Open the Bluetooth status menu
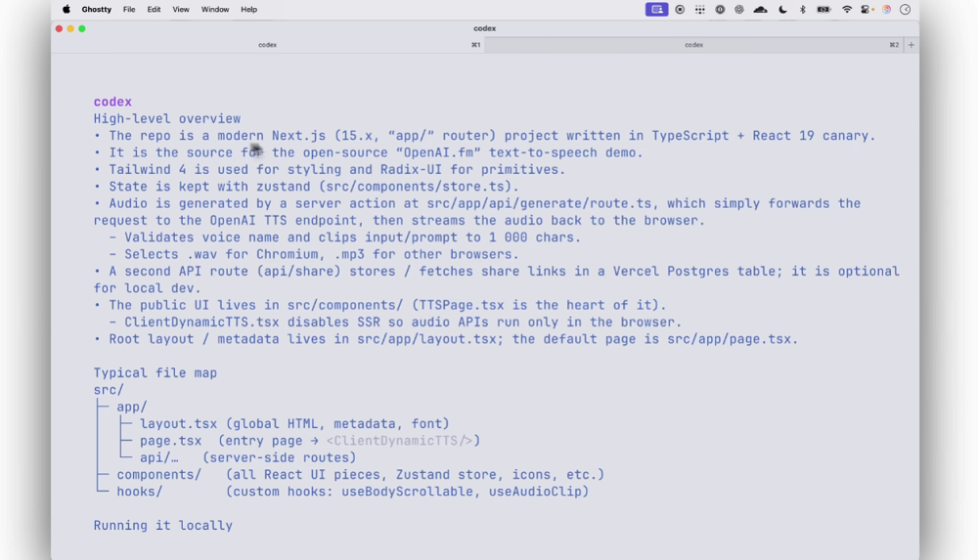978x560 pixels. pos(803,10)
